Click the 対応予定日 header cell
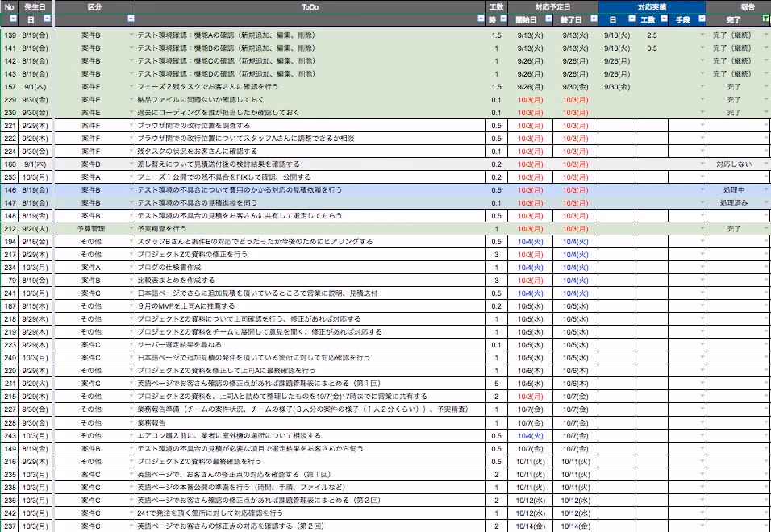Screen dimensions: 771x532 pyautogui.click(x=552, y=6)
